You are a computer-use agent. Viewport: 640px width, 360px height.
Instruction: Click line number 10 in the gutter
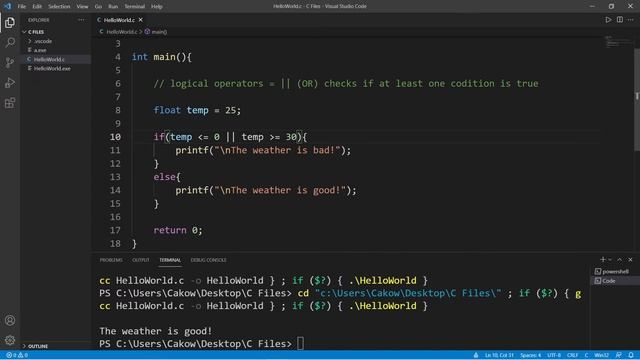coord(115,137)
